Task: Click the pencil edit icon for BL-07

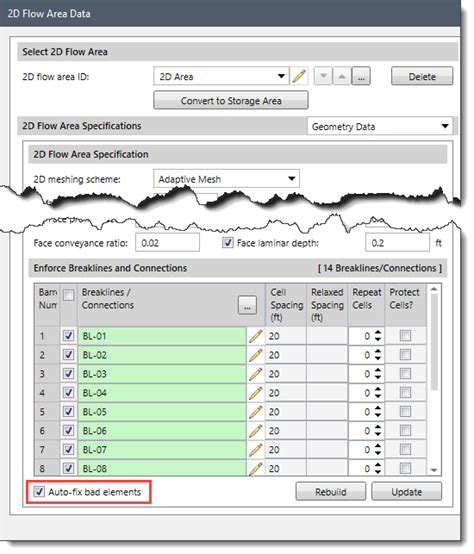Action: [256, 450]
